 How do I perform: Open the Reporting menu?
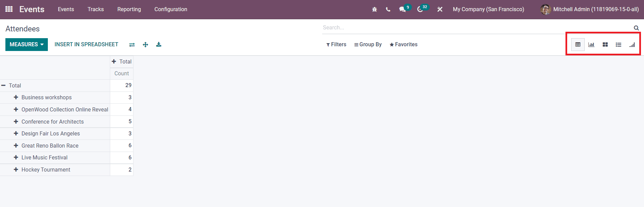pyautogui.click(x=129, y=9)
